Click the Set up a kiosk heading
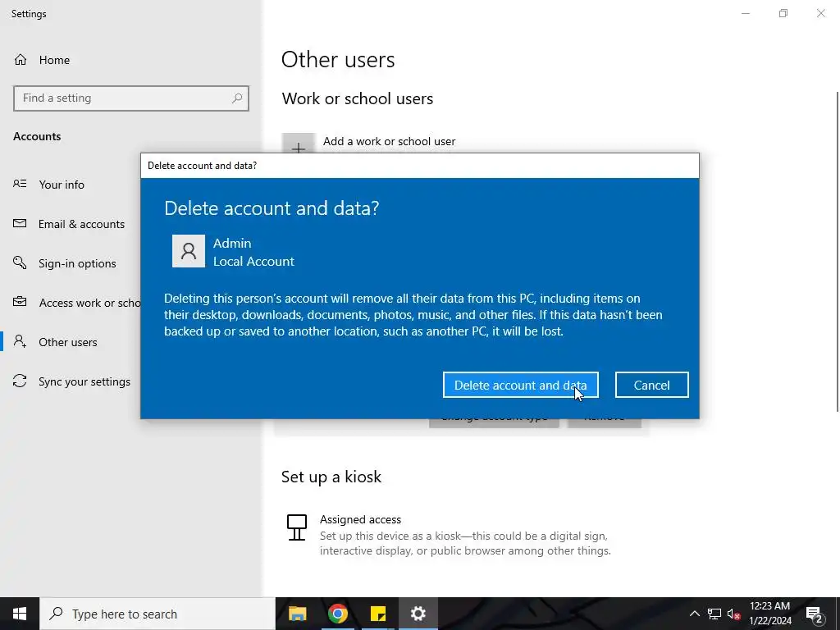Viewport: 840px width, 630px height. click(x=331, y=477)
